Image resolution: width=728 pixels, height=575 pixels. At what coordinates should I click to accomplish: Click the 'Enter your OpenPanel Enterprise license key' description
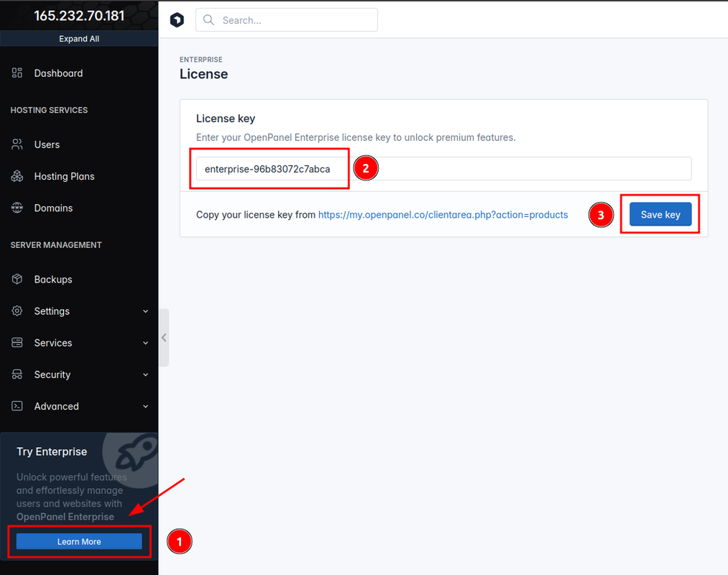click(356, 137)
